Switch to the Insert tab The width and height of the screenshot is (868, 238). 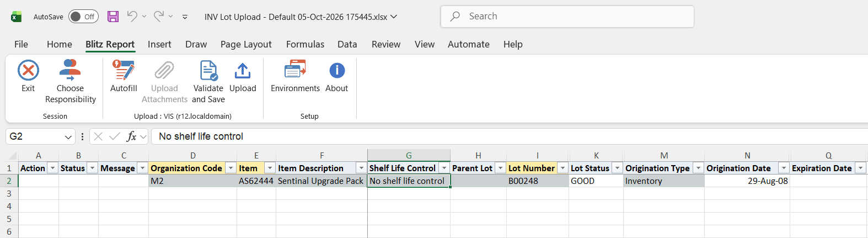(x=159, y=44)
